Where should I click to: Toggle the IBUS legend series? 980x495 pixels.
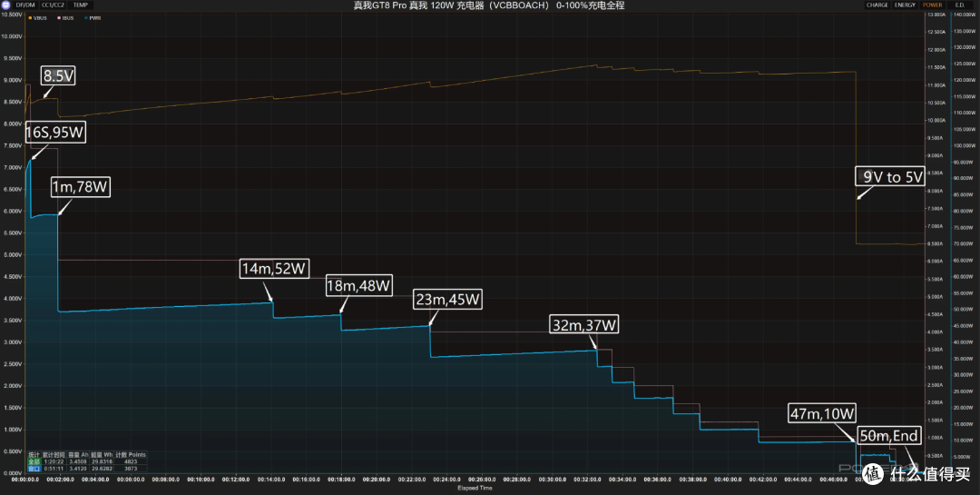65,18
